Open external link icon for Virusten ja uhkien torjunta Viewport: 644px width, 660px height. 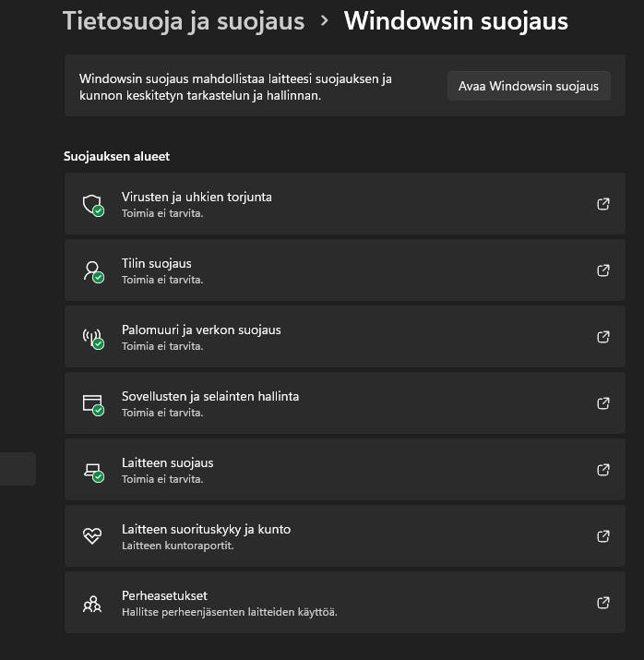tap(603, 204)
